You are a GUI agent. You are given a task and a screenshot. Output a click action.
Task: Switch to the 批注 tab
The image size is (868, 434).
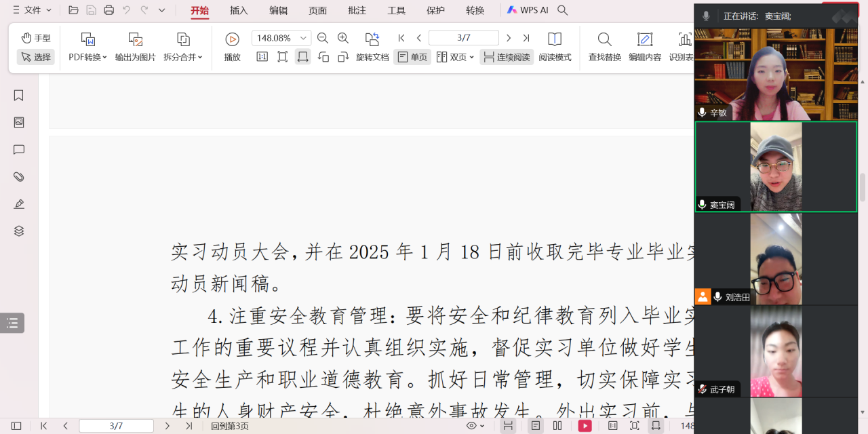pyautogui.click(x=357, y=10)
